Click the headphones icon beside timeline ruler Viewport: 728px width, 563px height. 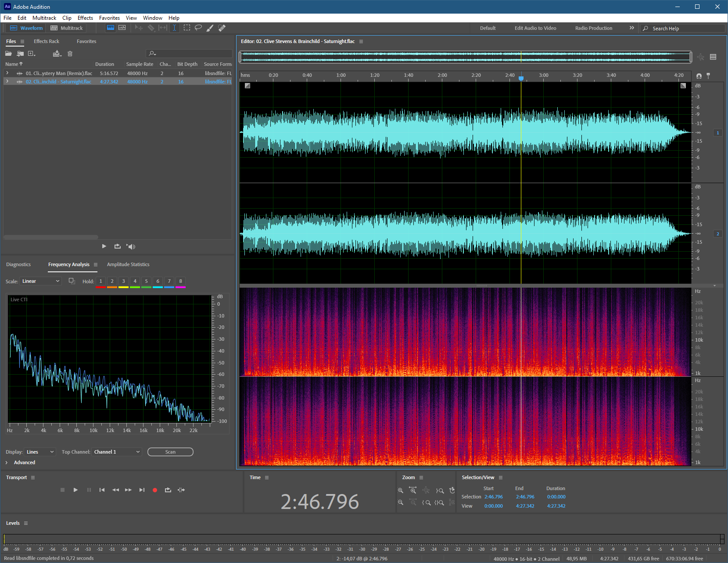(x=699, y=76)
